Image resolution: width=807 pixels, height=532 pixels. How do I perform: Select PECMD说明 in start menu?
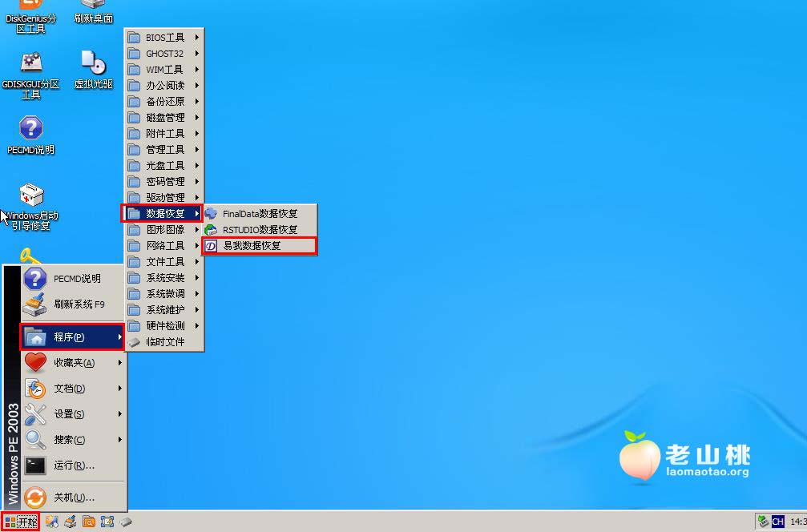pos(73,279)
